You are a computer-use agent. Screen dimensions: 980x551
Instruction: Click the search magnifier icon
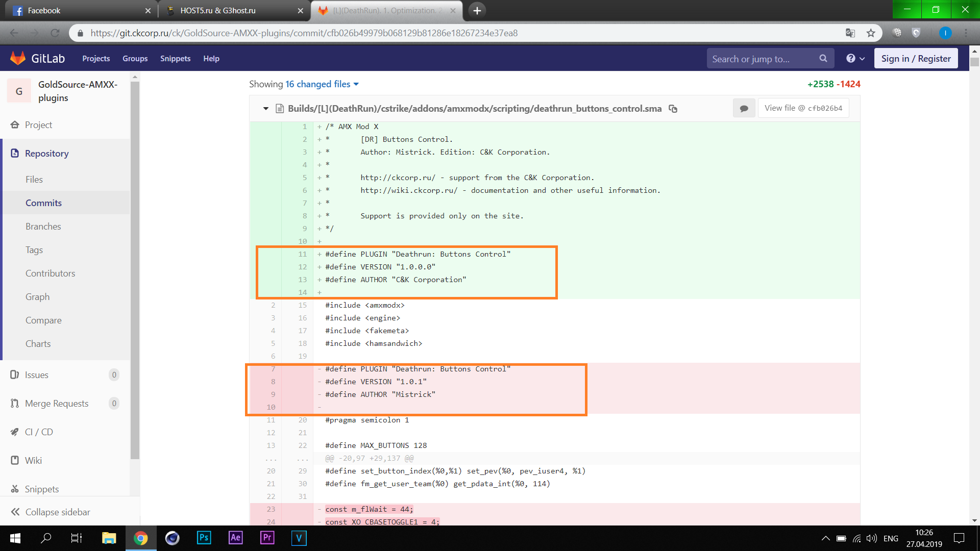click(823, 59)
